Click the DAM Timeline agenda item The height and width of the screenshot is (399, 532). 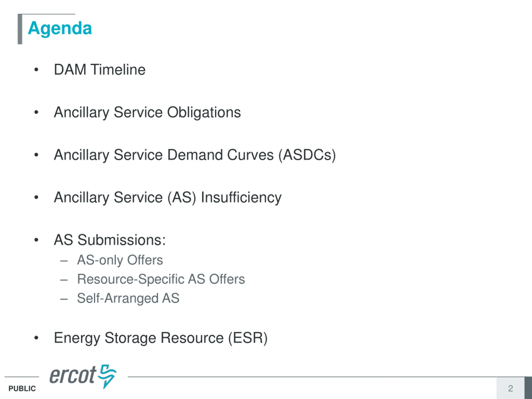tap(100, 70)
